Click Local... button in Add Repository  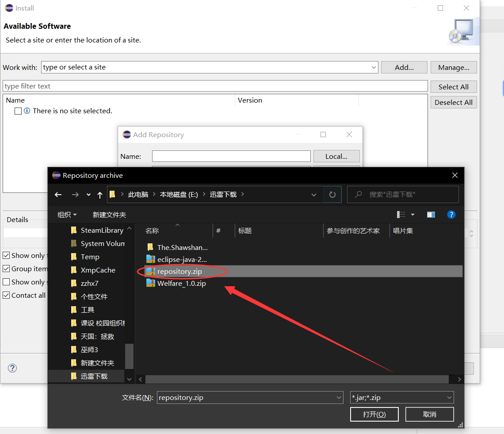click(336, 156)
